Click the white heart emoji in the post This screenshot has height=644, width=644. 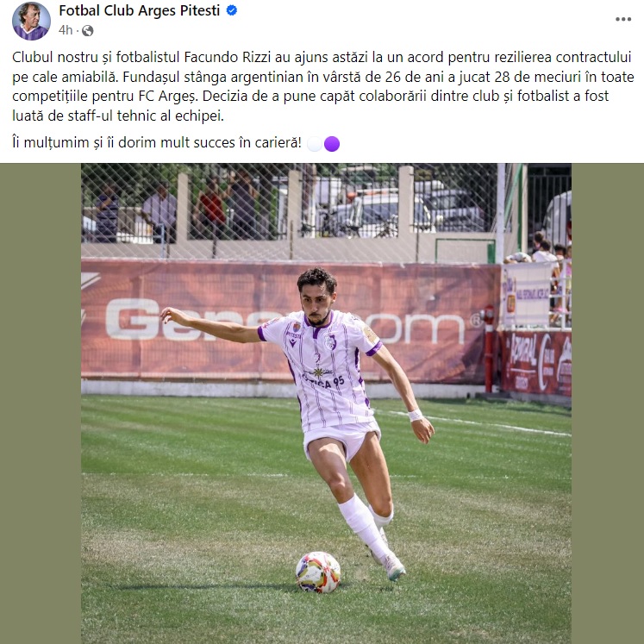pos(315,144)
